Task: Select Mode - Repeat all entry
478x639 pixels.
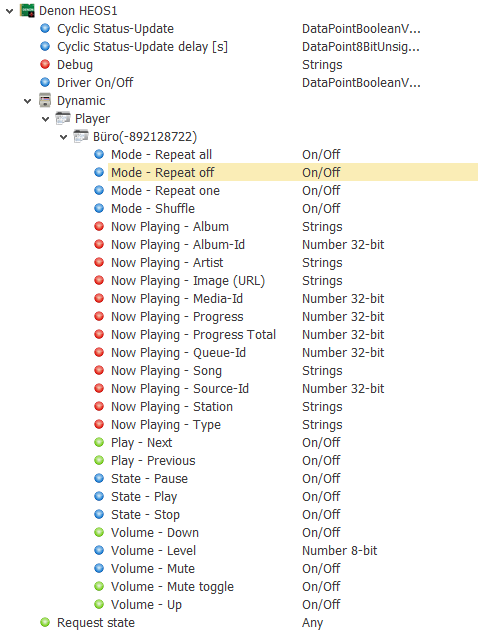Action: pos(161,154)
